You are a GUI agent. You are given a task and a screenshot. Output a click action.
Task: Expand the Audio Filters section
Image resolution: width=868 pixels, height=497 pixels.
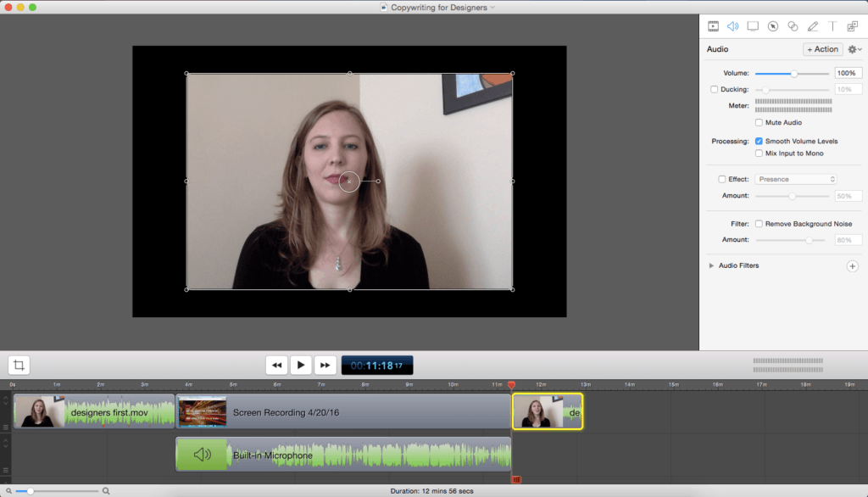tap(711, 266)
